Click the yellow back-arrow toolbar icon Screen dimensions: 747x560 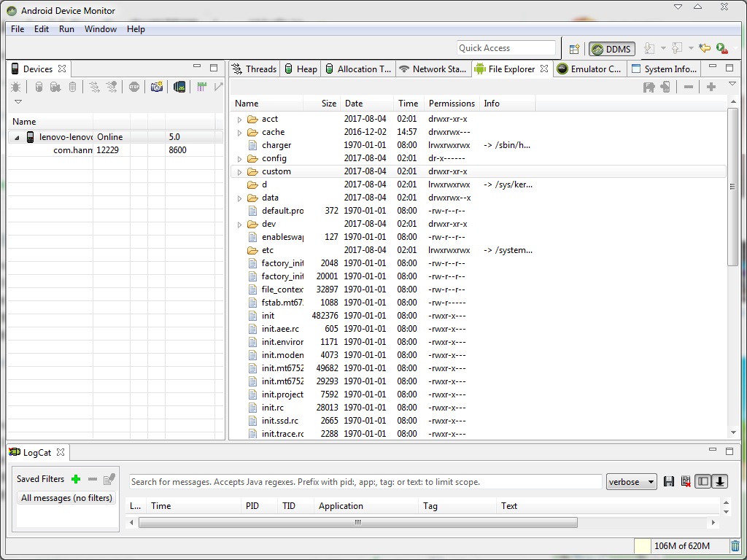coord(705,48)
